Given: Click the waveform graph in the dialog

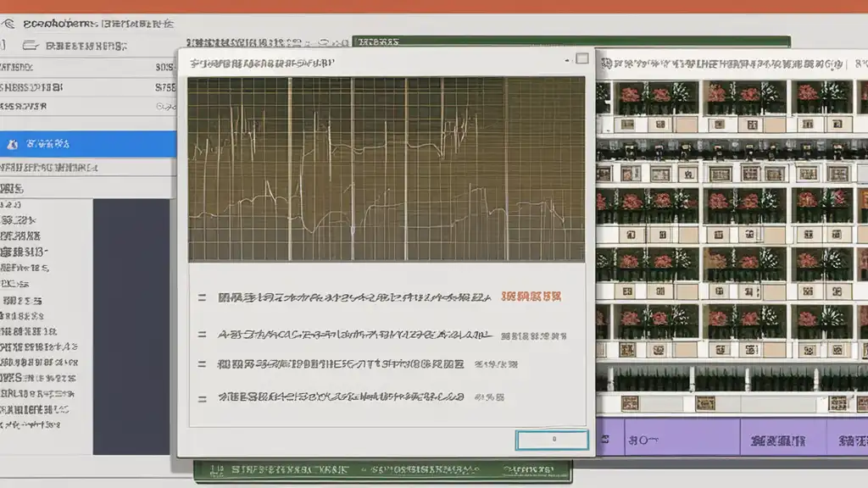Looking at the screenshot, I should (387, 169).
